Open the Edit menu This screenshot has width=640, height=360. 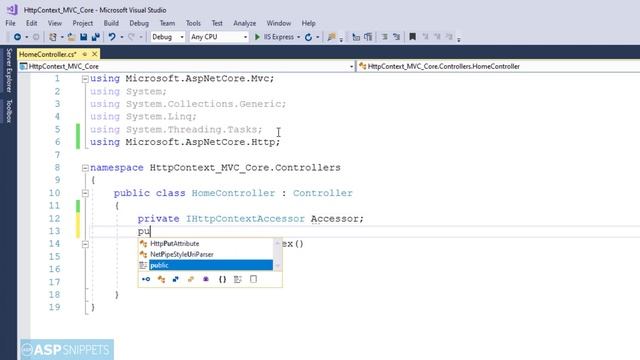(x=31, y=23)
